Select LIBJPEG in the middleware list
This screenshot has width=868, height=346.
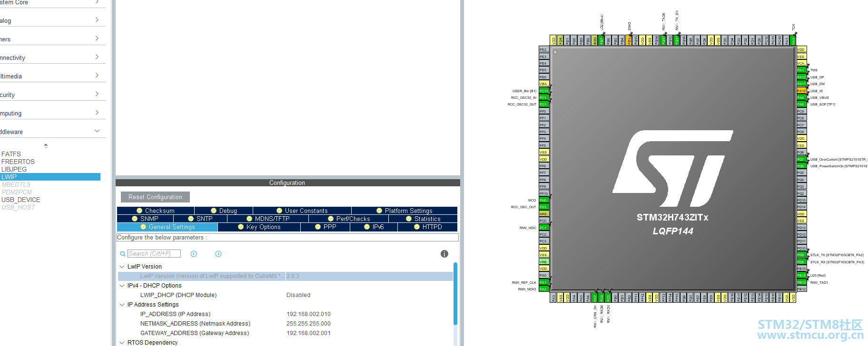[14, 169]
